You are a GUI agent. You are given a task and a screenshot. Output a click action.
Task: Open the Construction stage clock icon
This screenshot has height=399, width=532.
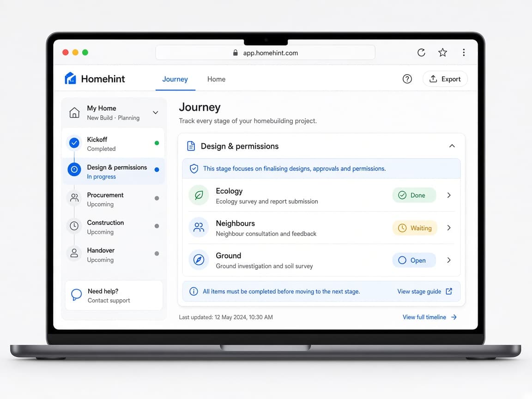pos(74,226)
